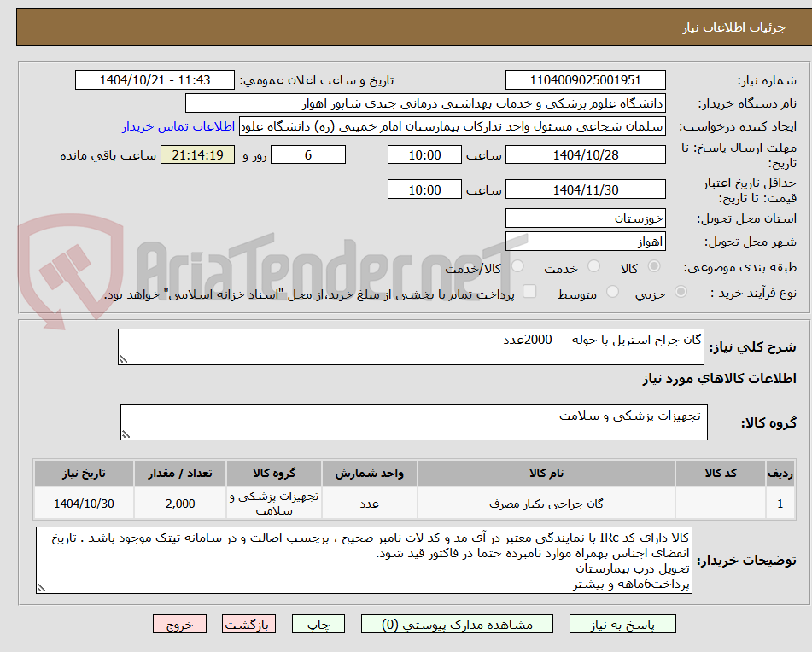
Task: Click the کد کالا column header
Action: (x=721, y=474)
